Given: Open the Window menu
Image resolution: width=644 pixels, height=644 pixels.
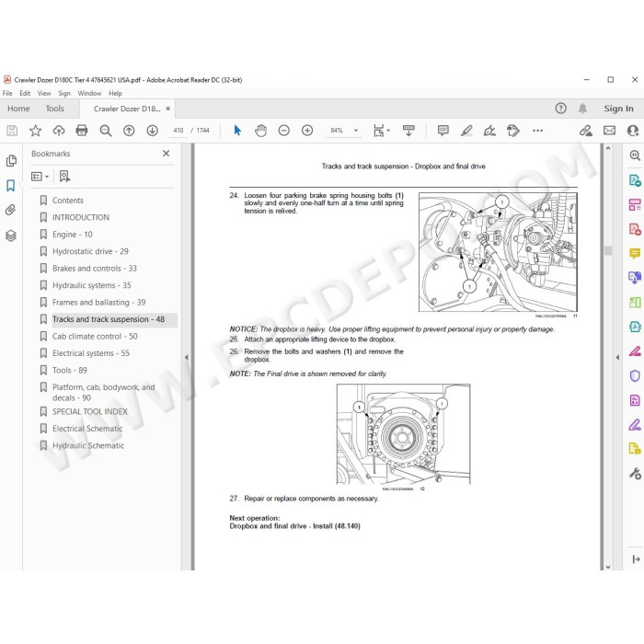Looking at the screenshot, I should coord(89,93).
